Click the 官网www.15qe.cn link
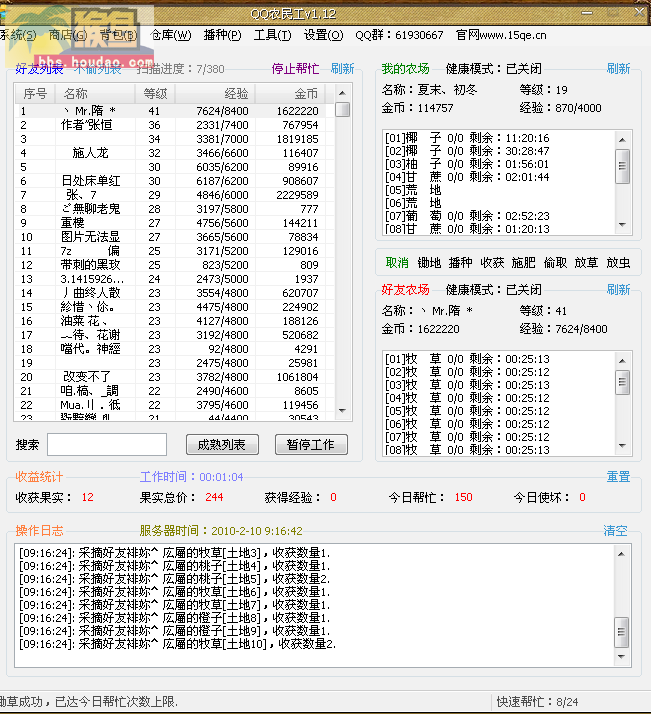The width and height of the screenshot is (651, 714). [x=501, y=35]
